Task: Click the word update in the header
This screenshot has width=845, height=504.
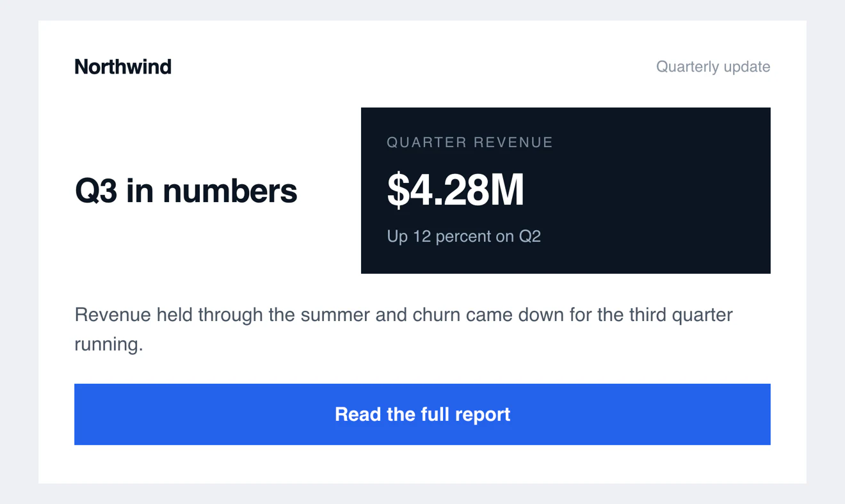Action: click(746, 67)
